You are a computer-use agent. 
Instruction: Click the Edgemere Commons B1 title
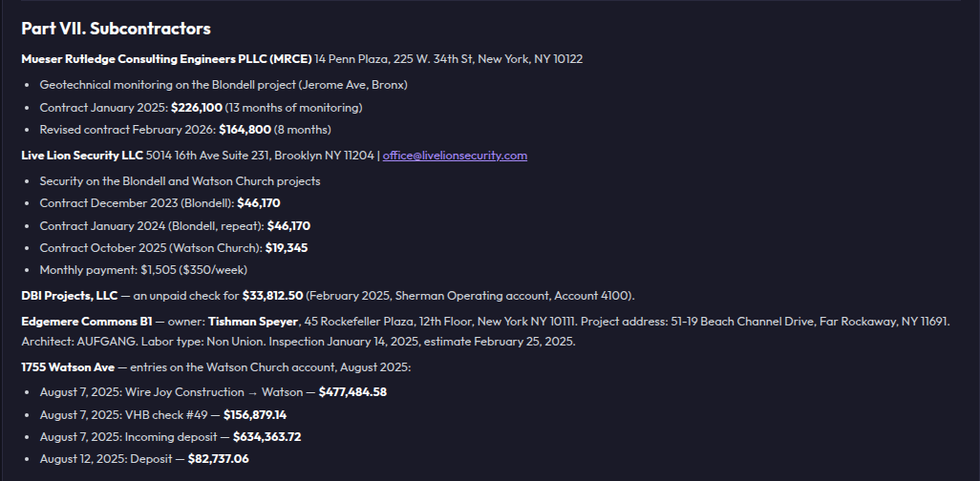point(87,322)
